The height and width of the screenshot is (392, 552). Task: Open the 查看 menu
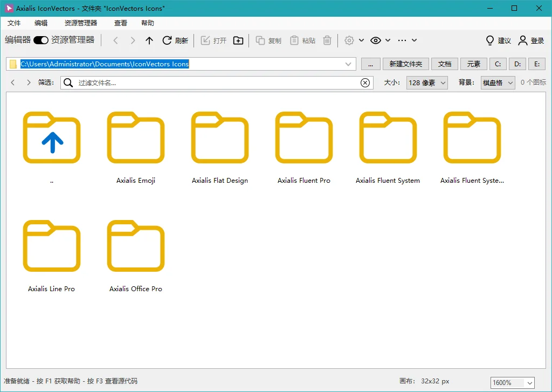pos(120,23)
